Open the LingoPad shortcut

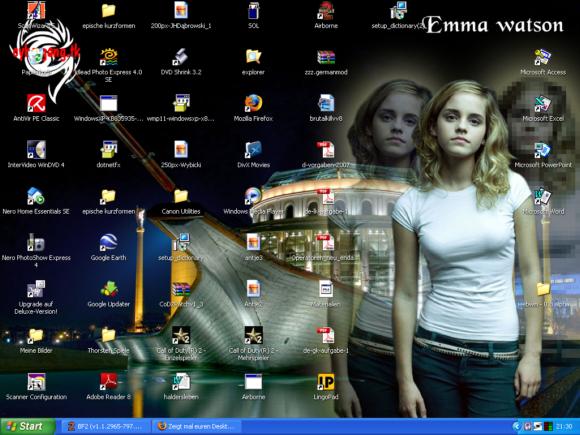click(x=326, y=382)
